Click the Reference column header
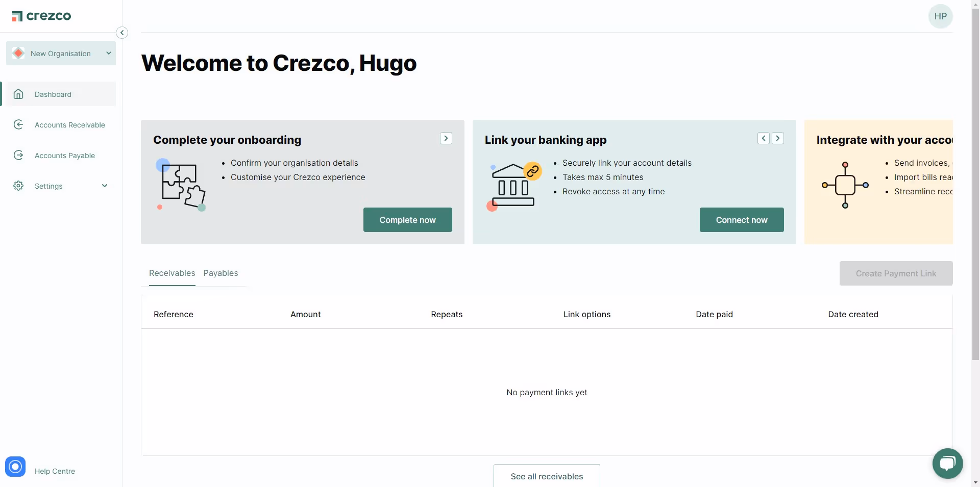The height and width of the screenshot is (487, 980). [x=174, y=314]
